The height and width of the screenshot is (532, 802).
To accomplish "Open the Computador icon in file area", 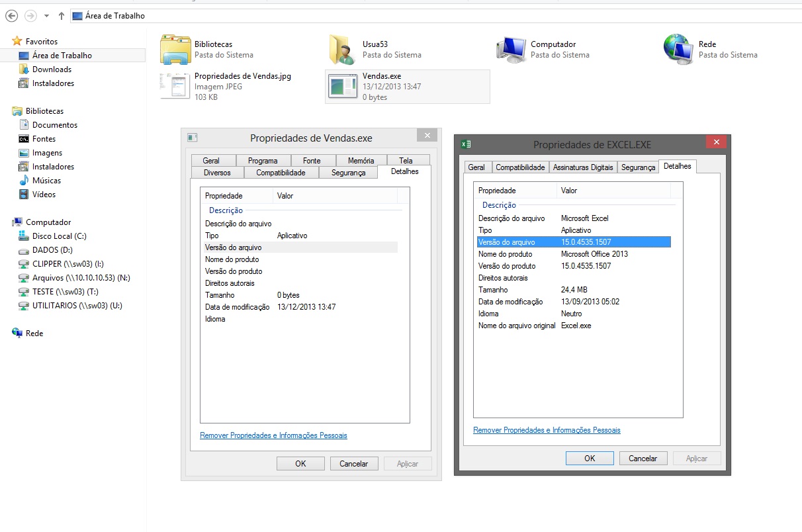I will coord(512,49).
